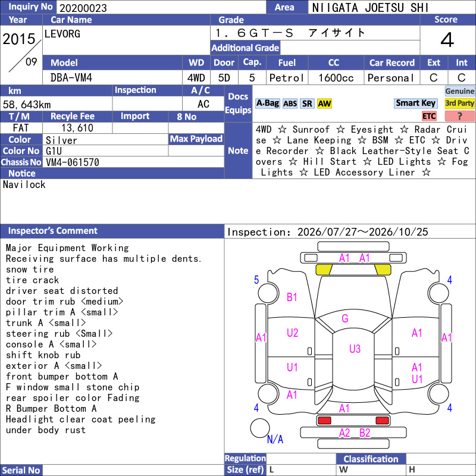
Task: Click the right yellow headlight on diagram
Action: [383, 270]
